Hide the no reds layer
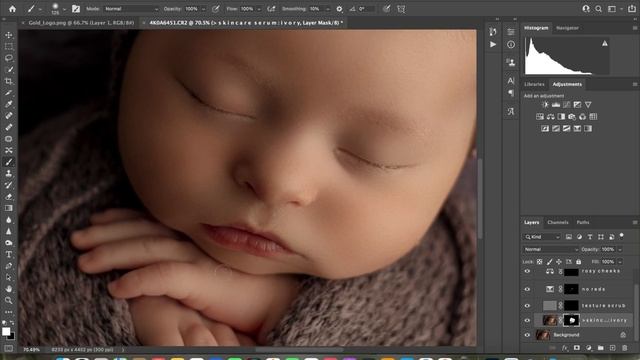Viewport: 640px width, 360px height. point(527,289)
